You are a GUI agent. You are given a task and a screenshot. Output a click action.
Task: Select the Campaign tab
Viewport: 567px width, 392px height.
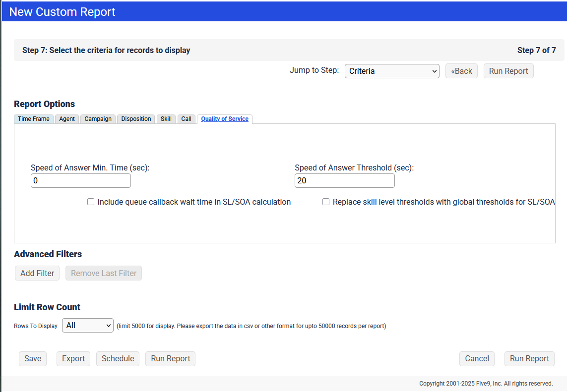point(98,119)
